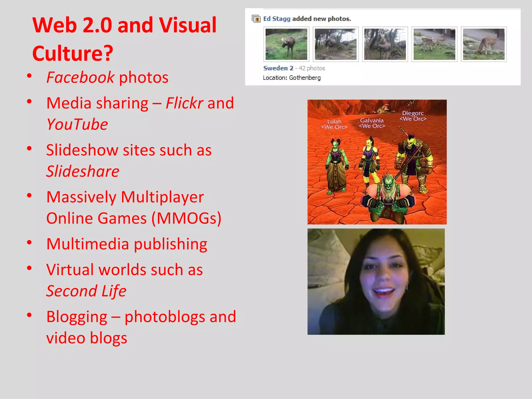
Task: Click 'Massively Multiplayer Online Games (MMOGs)' bullet
Action: coord(134,207)
